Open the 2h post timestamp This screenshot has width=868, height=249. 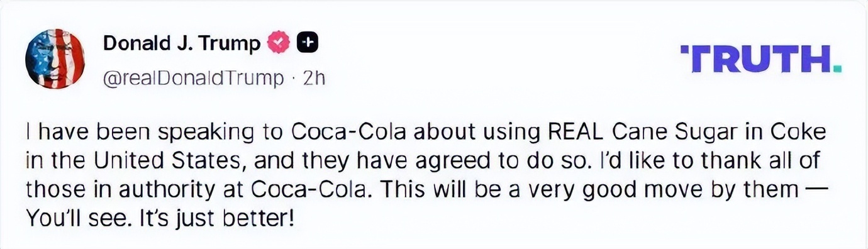point(314,79)
